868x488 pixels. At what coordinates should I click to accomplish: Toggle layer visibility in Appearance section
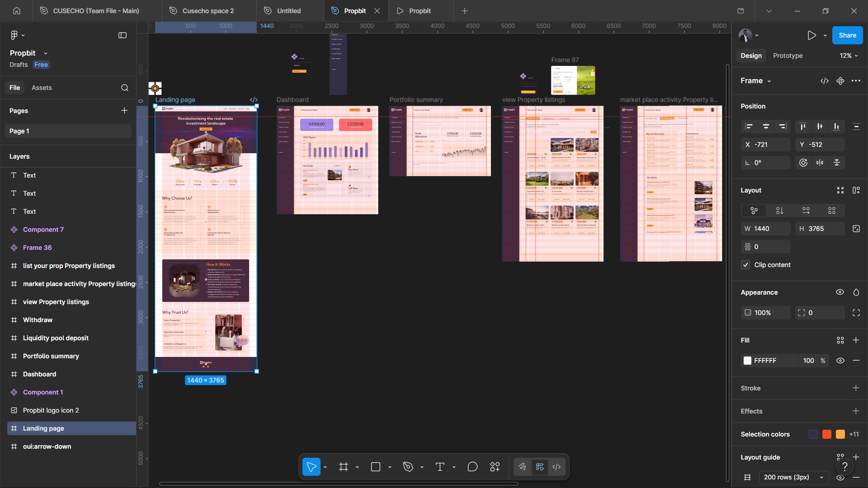840,292
